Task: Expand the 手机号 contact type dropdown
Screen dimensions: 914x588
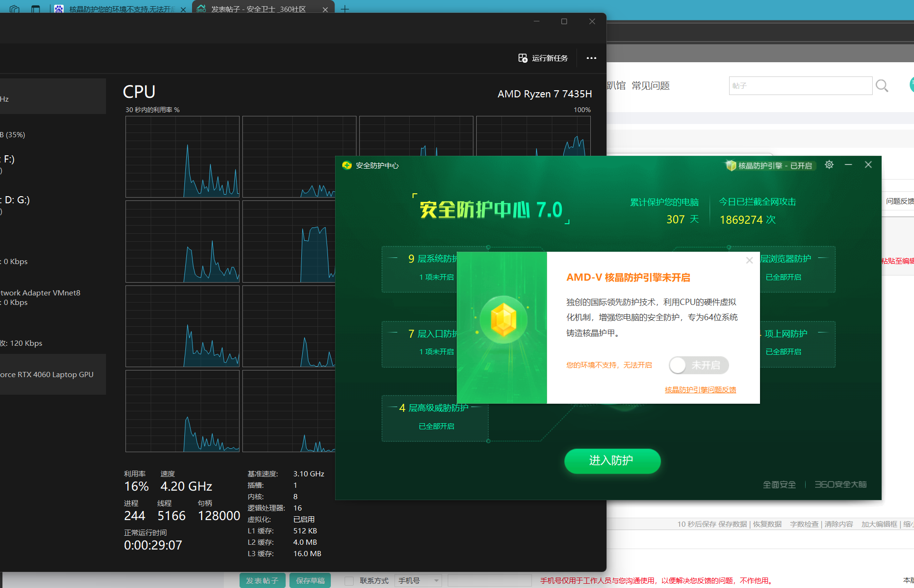Action: tap(418, 580)
